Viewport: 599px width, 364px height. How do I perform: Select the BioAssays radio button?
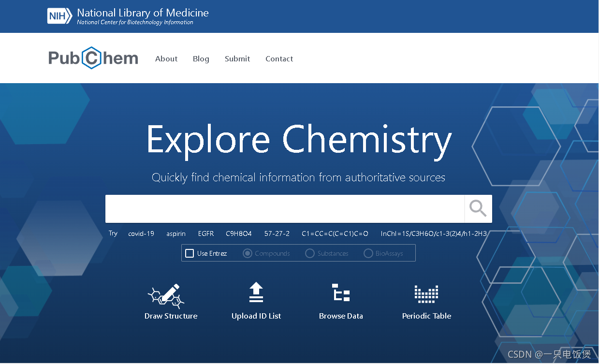(368, 253)
